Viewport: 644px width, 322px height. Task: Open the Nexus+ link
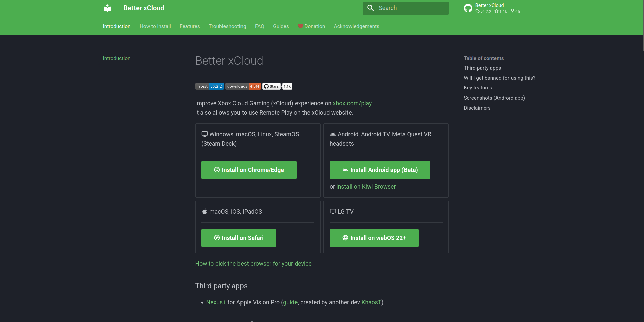tap(216, 302)
